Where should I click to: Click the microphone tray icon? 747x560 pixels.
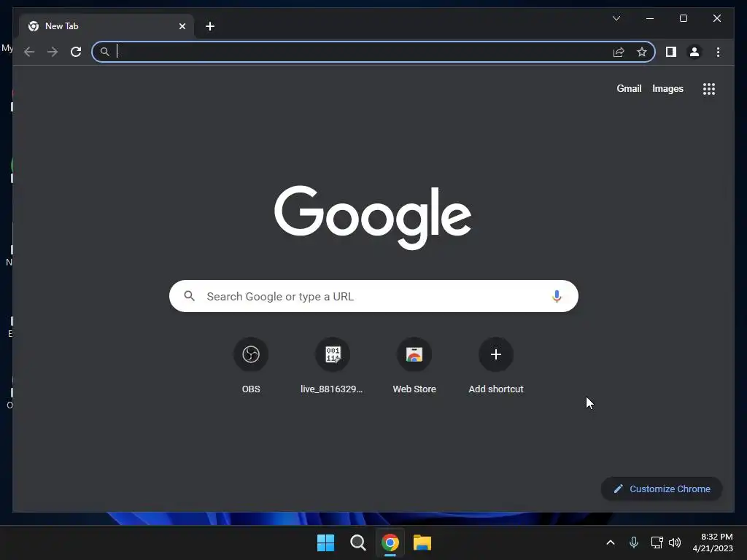tap(634, 542)
